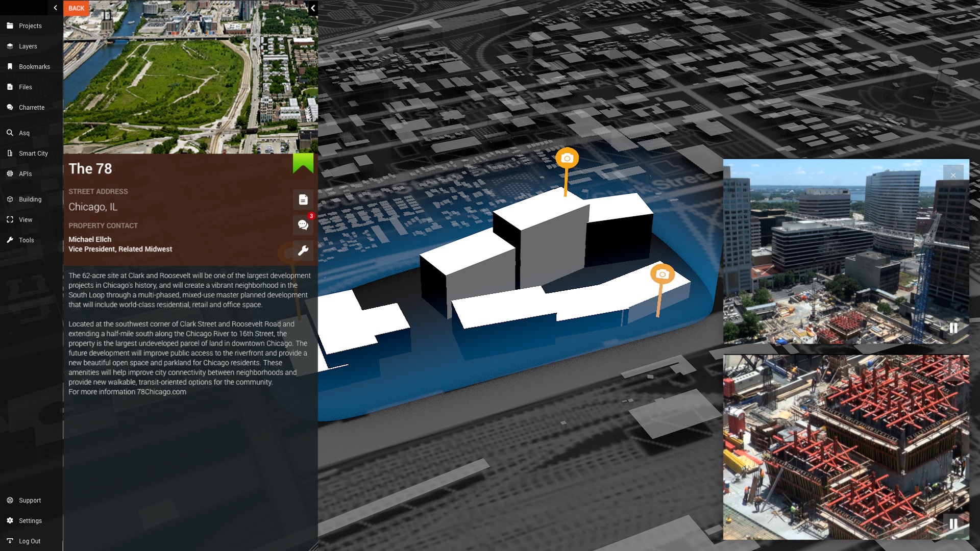Click Log Out in sidebar
This screenshot has width=980, height=551.
[x=29, y=541]
